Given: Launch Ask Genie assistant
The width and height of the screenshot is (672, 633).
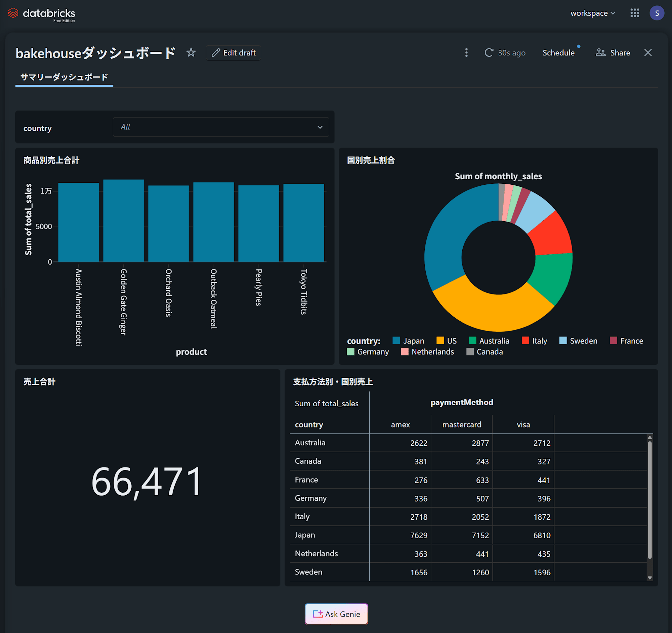Looking at the screenshot, I should (336, 614).
